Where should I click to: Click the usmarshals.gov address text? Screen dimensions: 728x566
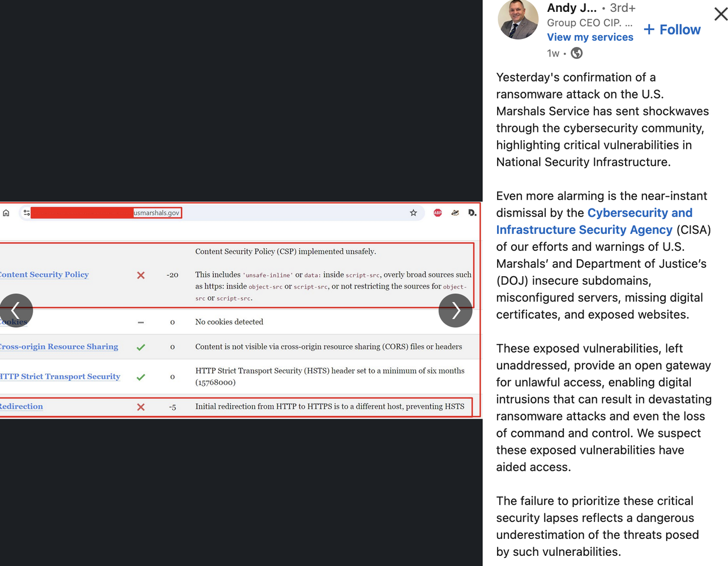(x=157, y=213)
